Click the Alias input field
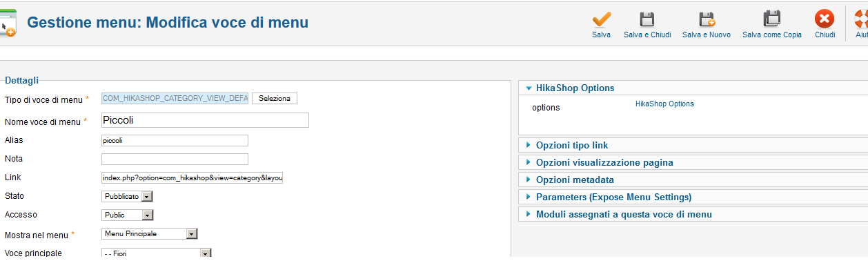The image size is (868, 261). (x=175, y=140)
